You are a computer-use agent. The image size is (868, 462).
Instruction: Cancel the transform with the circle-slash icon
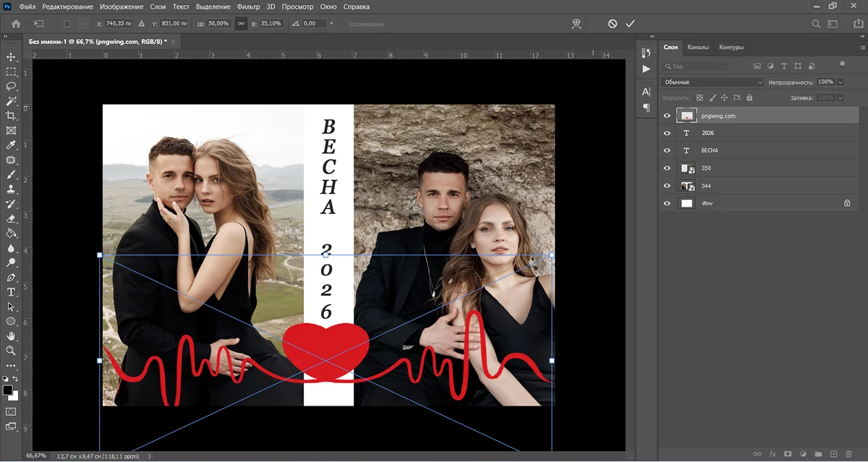click(613, 24)
